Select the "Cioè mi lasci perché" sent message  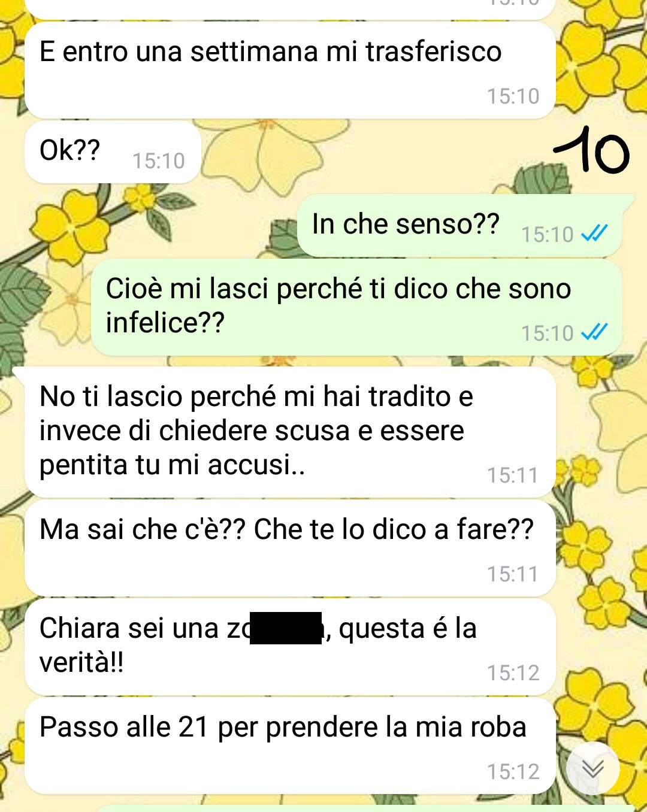tap(357, 307)
